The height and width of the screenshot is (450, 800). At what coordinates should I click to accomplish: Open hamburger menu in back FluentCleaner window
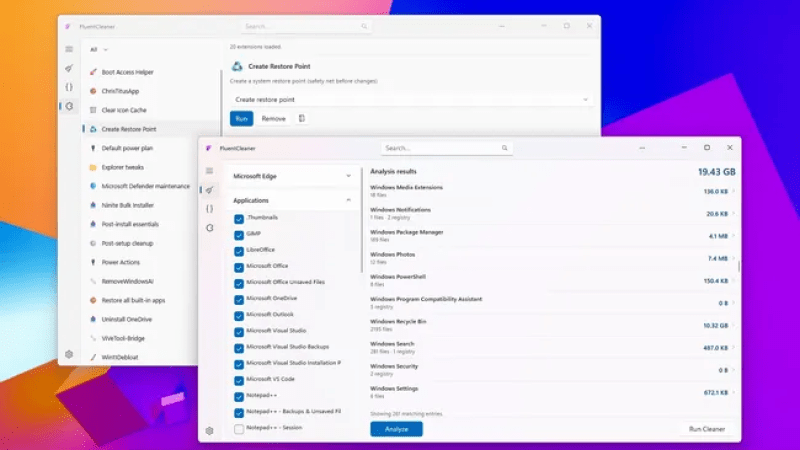click(x=69, y=49)
